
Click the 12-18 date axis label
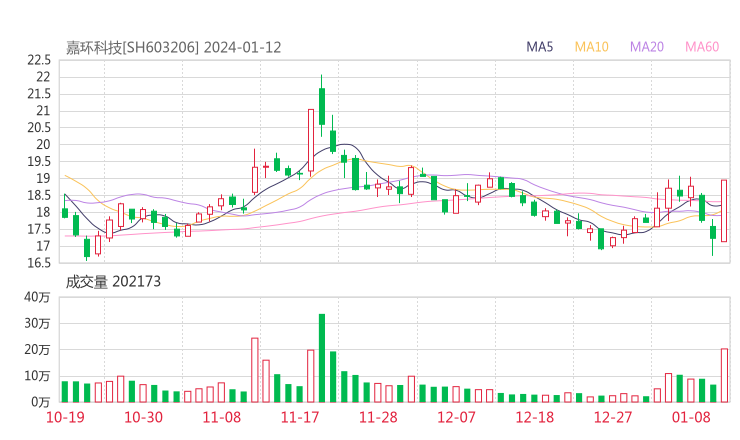tap(535, 417)
